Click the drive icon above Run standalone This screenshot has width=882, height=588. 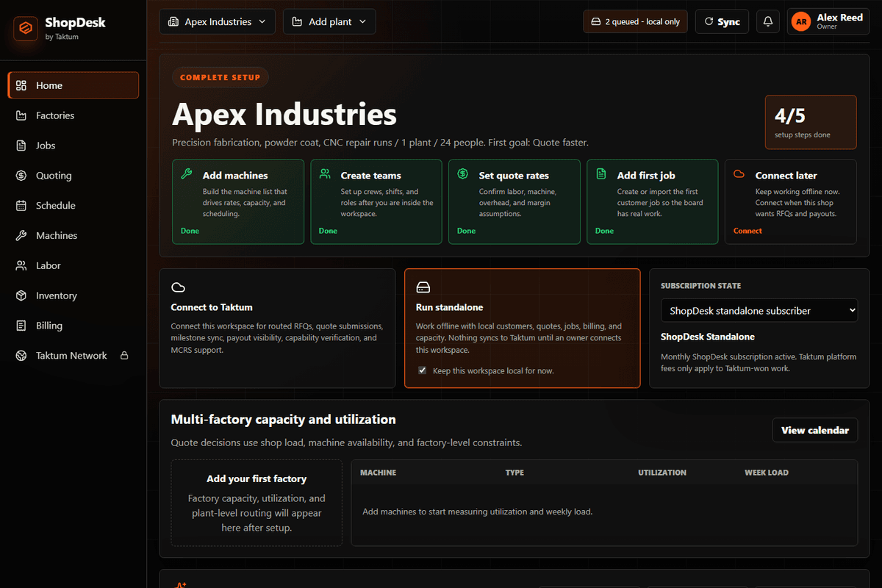[423, 287]
